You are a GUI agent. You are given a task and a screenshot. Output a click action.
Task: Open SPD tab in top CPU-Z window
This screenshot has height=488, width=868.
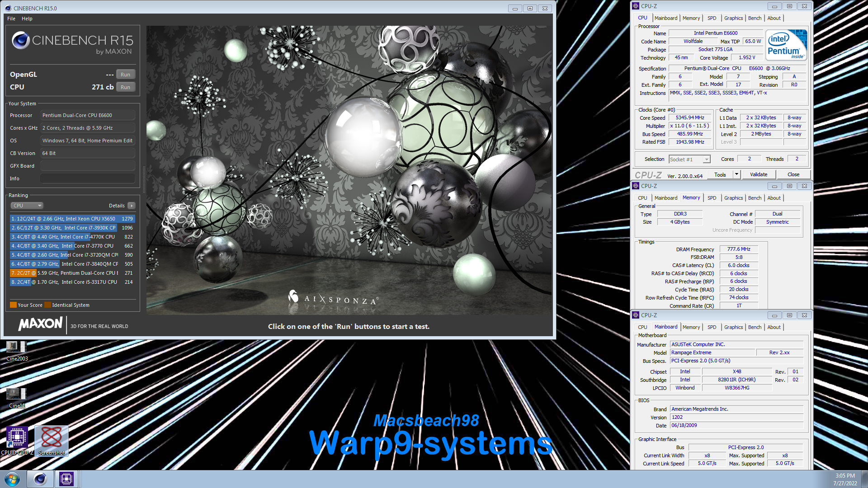[712, 18]
